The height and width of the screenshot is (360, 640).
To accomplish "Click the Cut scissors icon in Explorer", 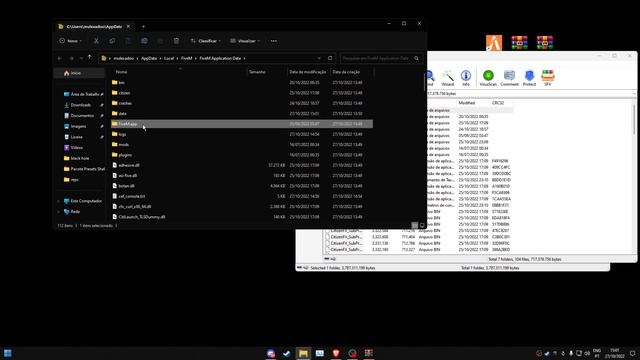I will pos(96,41).
